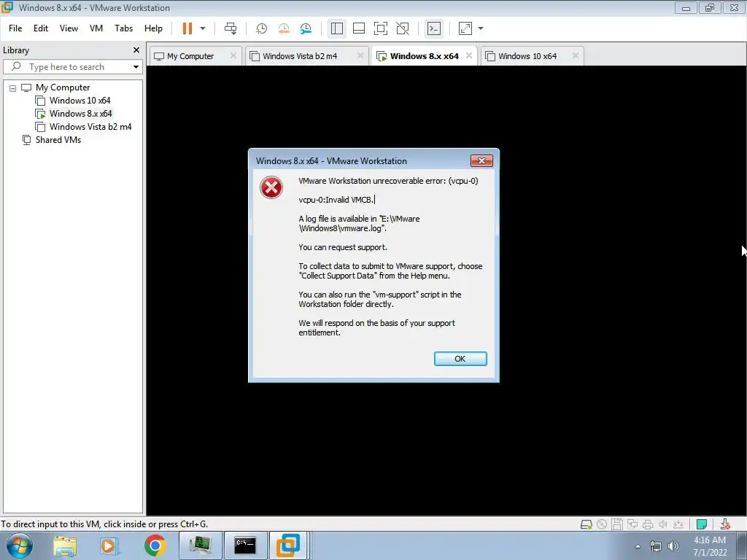Collapse the My Computer tree node
747x560 pixels.
point(13,88)
